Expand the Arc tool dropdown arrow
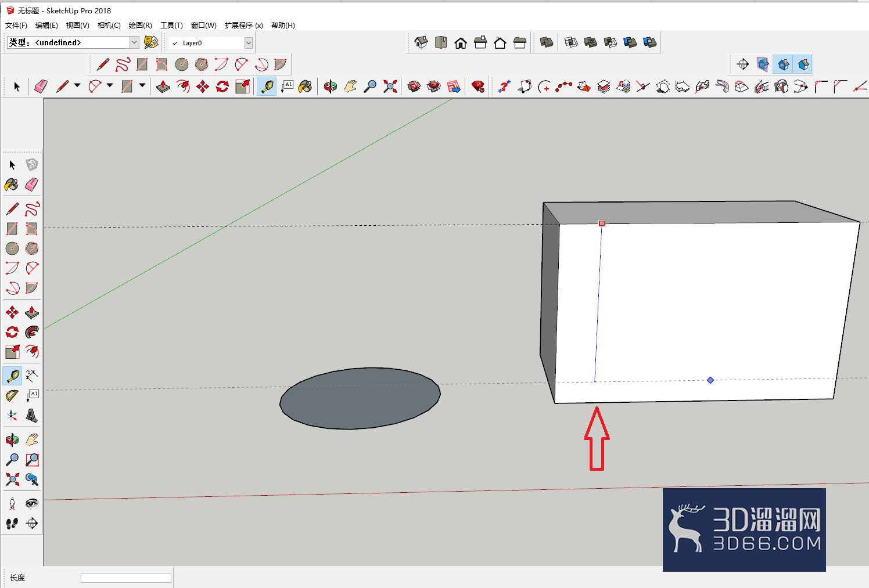 (109, 86)
